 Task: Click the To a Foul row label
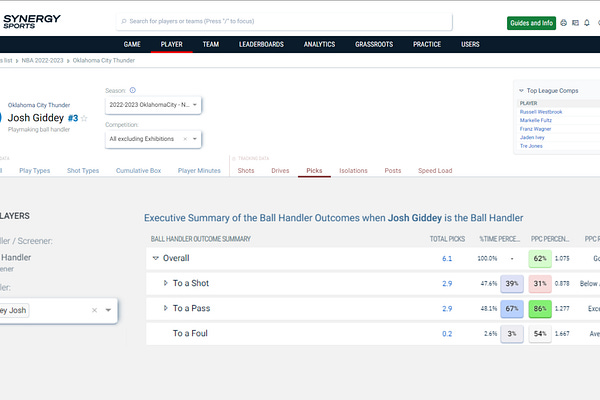pos(190,333)
